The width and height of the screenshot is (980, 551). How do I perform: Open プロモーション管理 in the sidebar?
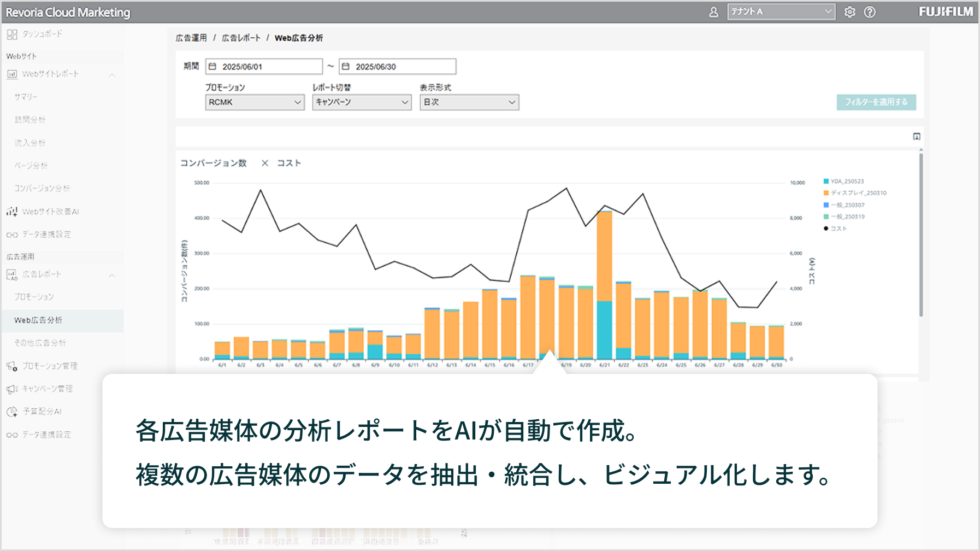tap(49, 366)
